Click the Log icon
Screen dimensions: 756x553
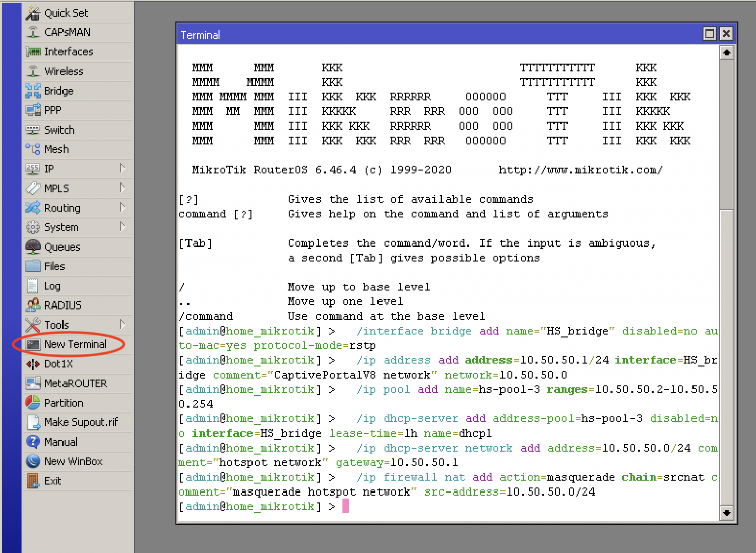[33, 286]
